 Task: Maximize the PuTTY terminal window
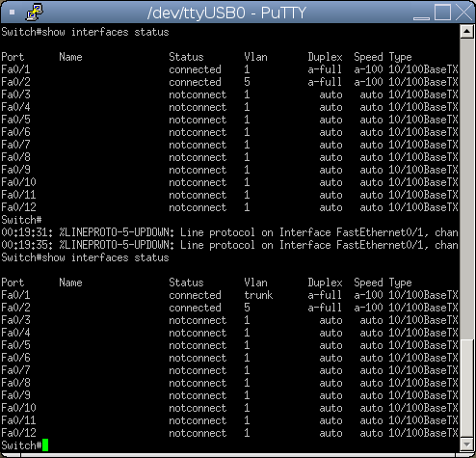[442, 13]
